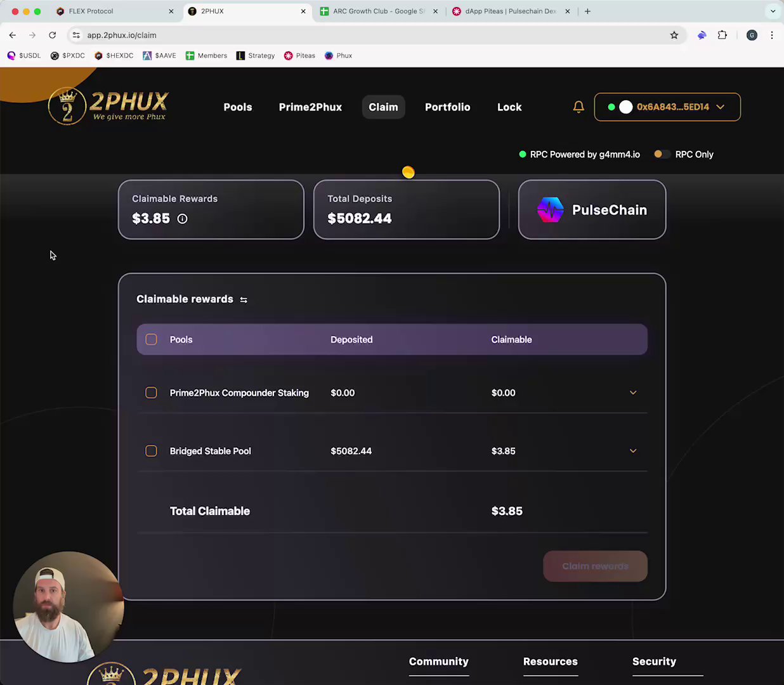Tick the select-all checkbox in Pools header

click(x=151, y=339)
